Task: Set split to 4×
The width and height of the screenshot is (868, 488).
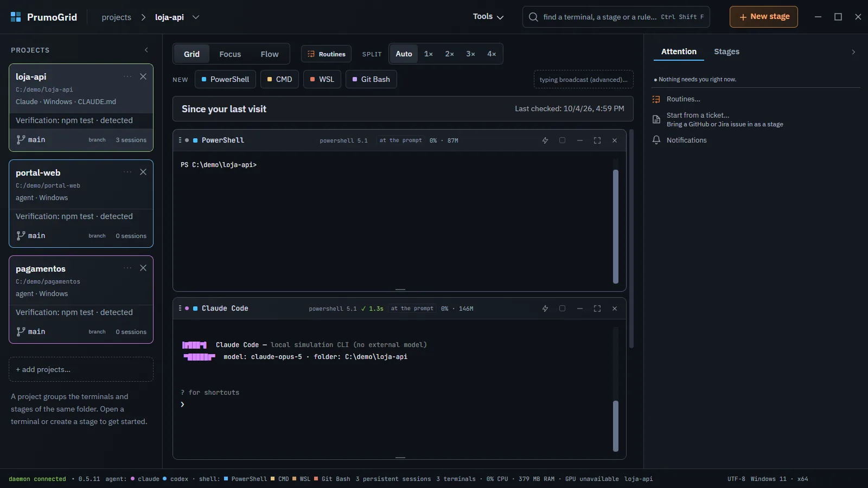Action: (492, 54)
